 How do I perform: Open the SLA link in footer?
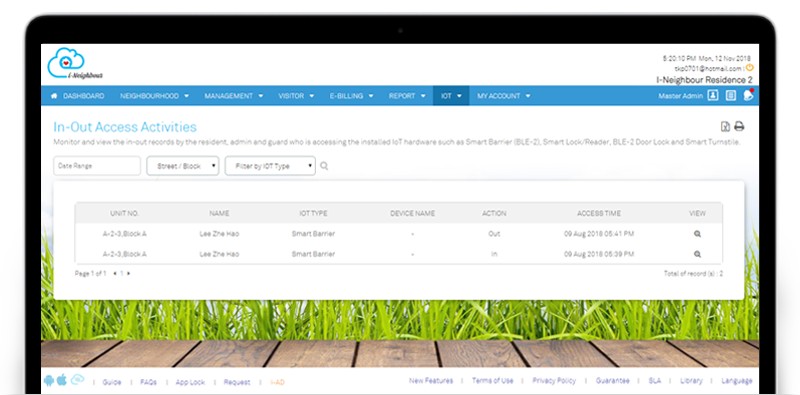coord(655,381)
